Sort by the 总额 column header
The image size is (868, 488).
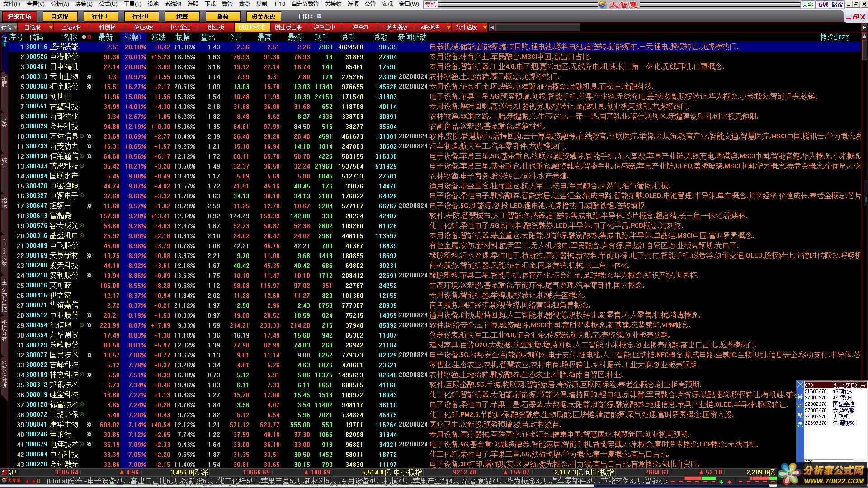coord(381,38)
